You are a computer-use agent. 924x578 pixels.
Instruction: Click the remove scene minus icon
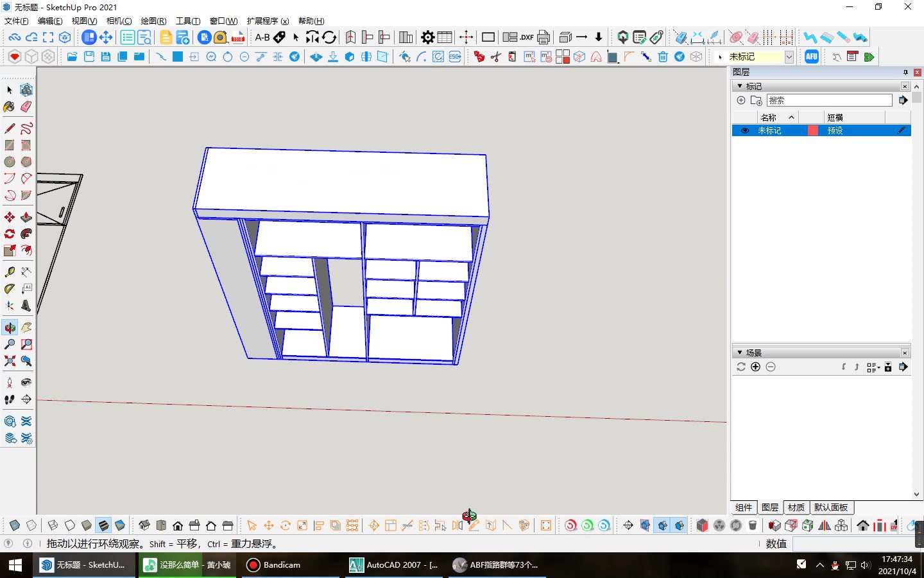[771, 367]
